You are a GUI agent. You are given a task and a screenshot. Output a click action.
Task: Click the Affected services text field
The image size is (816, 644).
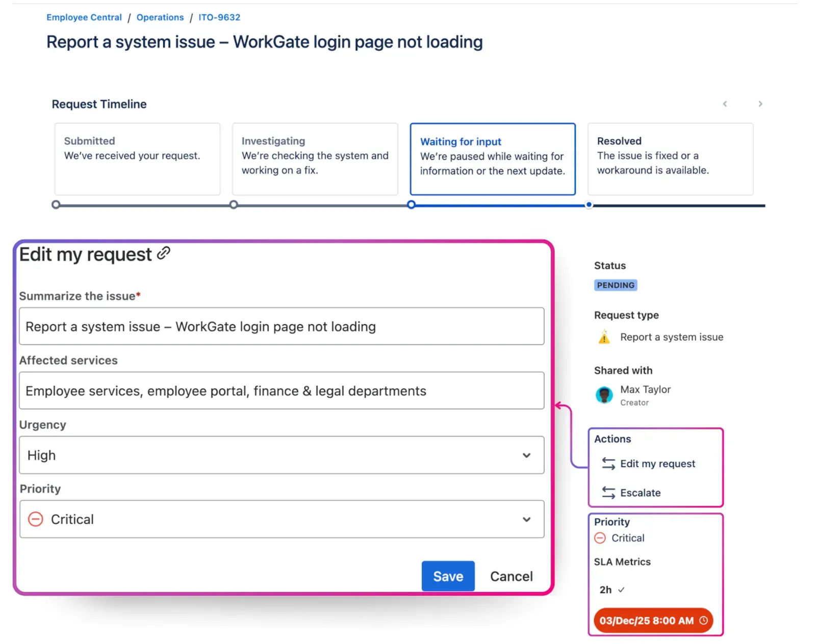282,391
